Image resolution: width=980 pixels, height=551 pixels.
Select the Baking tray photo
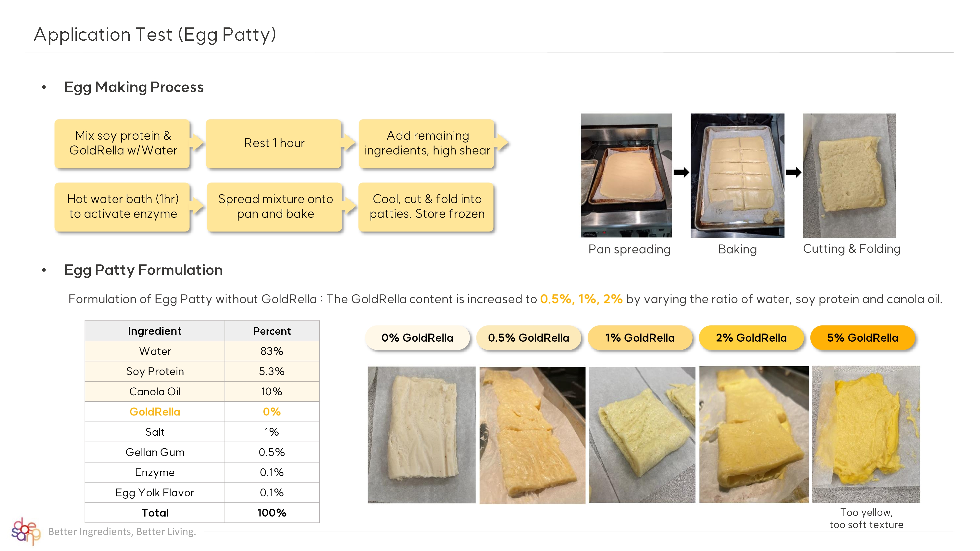(x=737, y=175)
